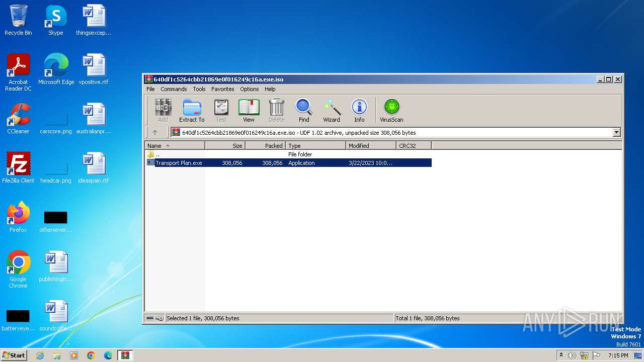Sort by Packed column header
Viewport: 644px width, 362px height.
[265, 146]
